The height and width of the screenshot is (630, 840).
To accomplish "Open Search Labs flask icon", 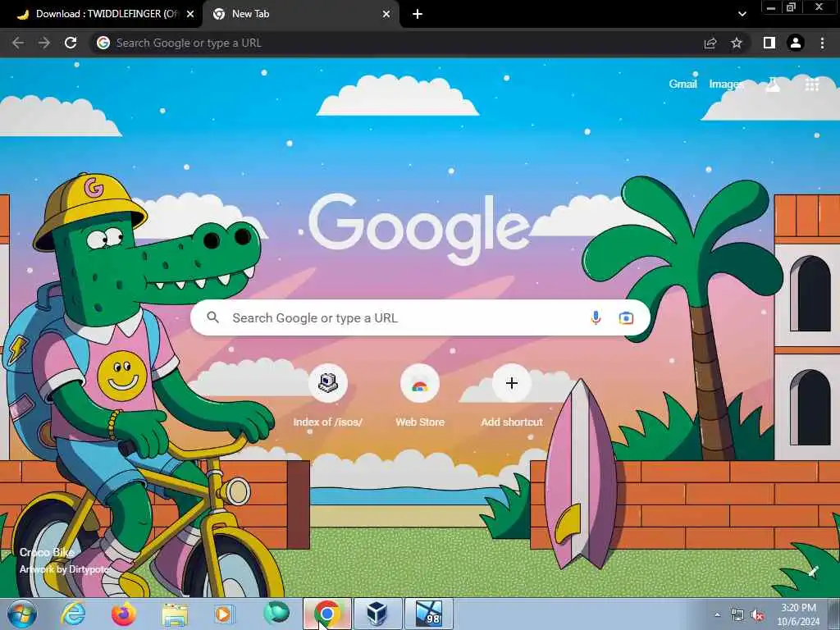I will pos(773,84).
